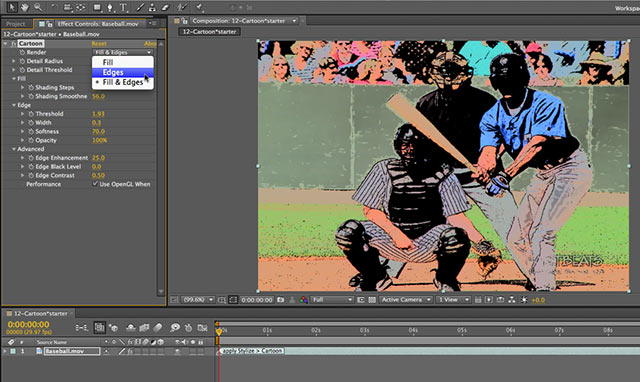
Task: Select the 12-Cartoon*starter timeline tab
Action: click(x=40, y=313)
